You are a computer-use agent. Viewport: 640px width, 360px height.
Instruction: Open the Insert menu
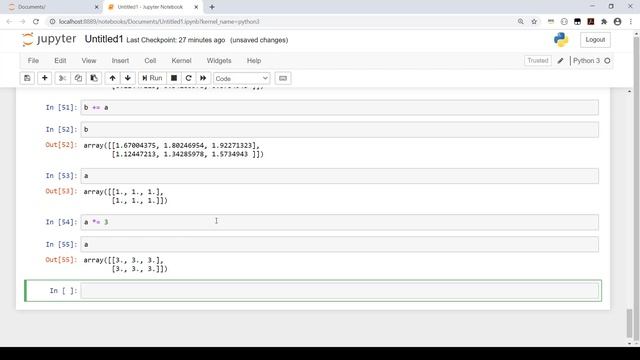pyautogui.click(x=120, y=60)
